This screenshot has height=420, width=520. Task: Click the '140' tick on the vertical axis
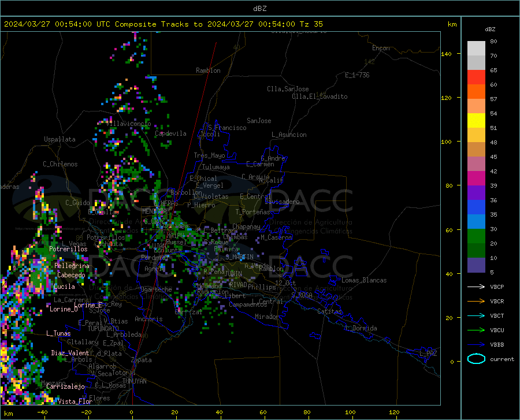tap(446, 54)
